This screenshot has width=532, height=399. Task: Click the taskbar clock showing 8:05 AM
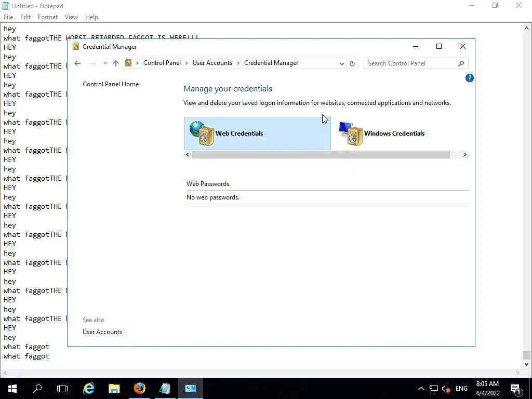pyautogui.click(x=487, y=389)
